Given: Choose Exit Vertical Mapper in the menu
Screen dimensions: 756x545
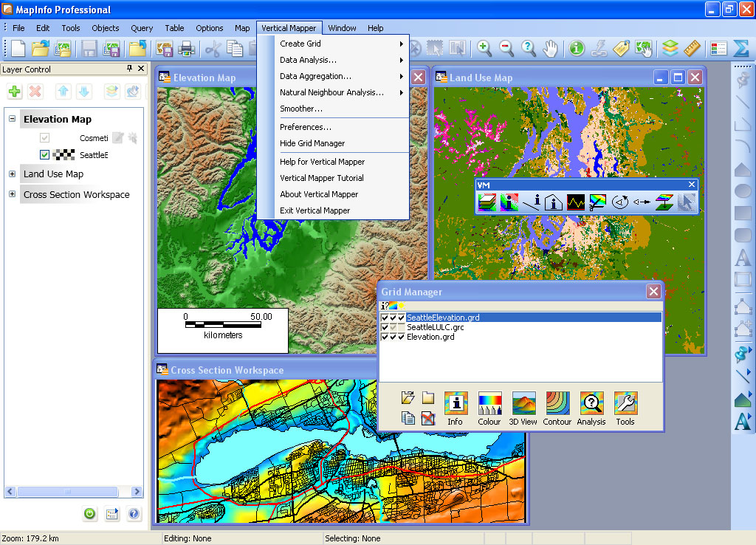Looking at the screenshot, I should [x=334, y=210].
